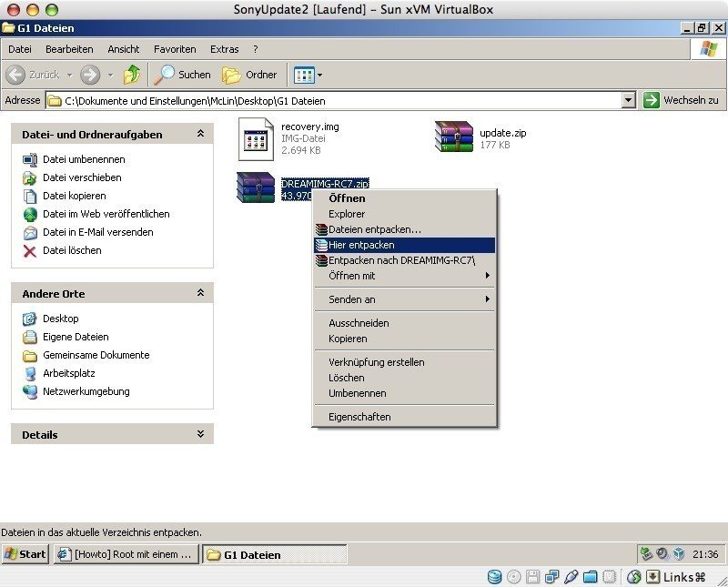This screenshot has height=587, width=728.
Task: Click the e-mail envelope icon in task pane
Action: 30,232
